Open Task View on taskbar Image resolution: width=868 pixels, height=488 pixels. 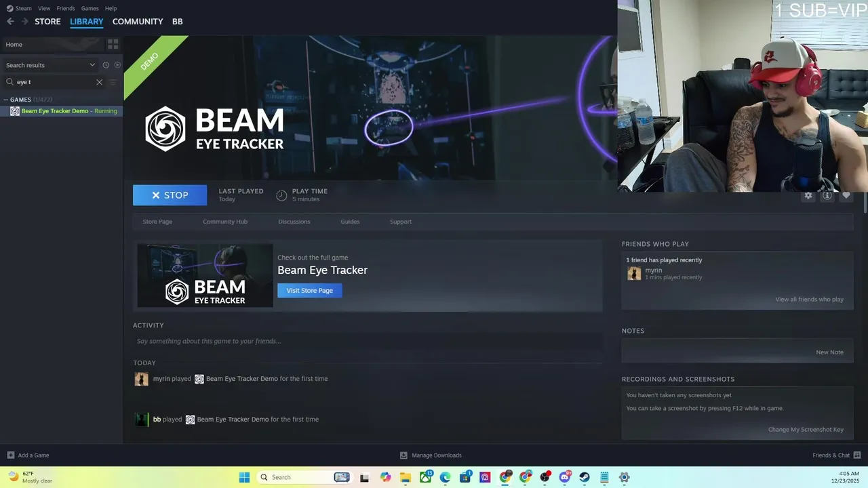[364, 477]
